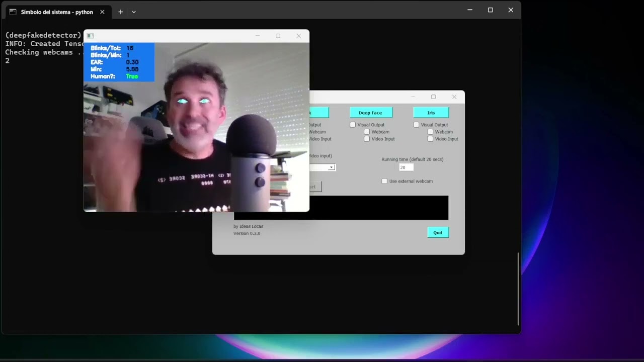This screenshot has width=644, height=362.
Task: Expand terminal profiles dropdown chevron
Action: 134,12
